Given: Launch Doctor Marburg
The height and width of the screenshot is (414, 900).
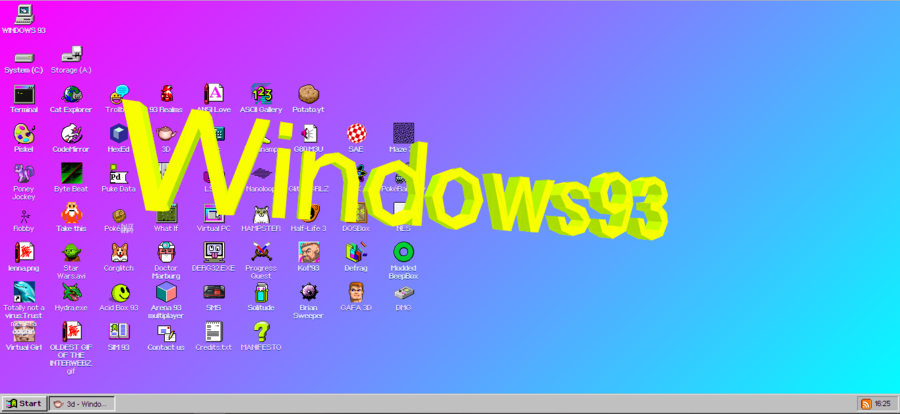Looking at the screenshot, I should point(166,252).
